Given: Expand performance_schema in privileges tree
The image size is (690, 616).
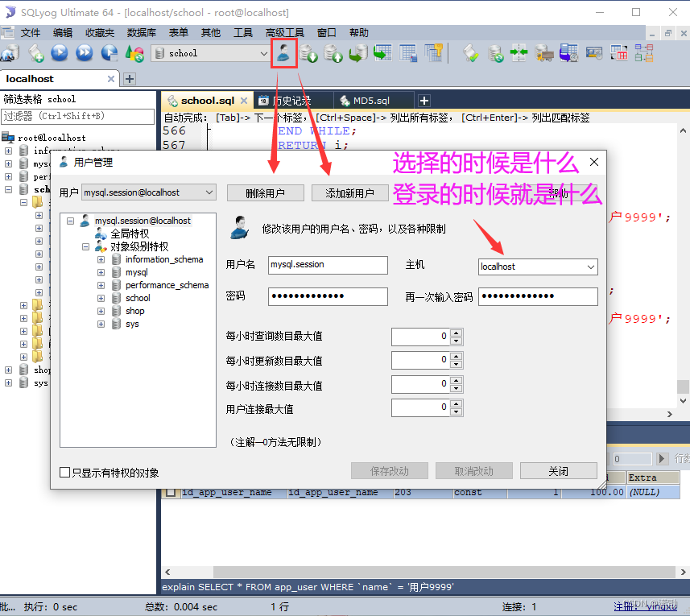Looking at the screenshot, I should click(101, 286).
